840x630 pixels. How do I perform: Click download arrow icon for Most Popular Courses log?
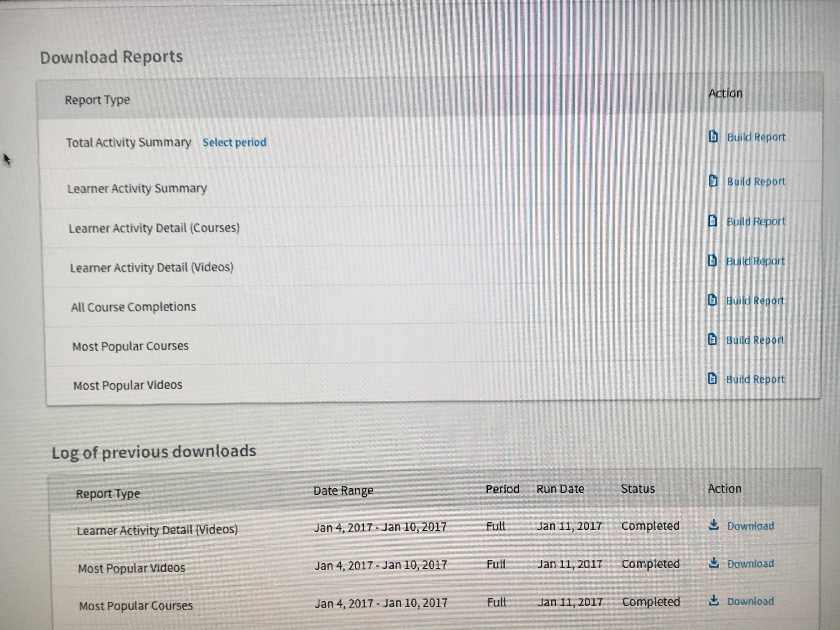pos(714,600)
